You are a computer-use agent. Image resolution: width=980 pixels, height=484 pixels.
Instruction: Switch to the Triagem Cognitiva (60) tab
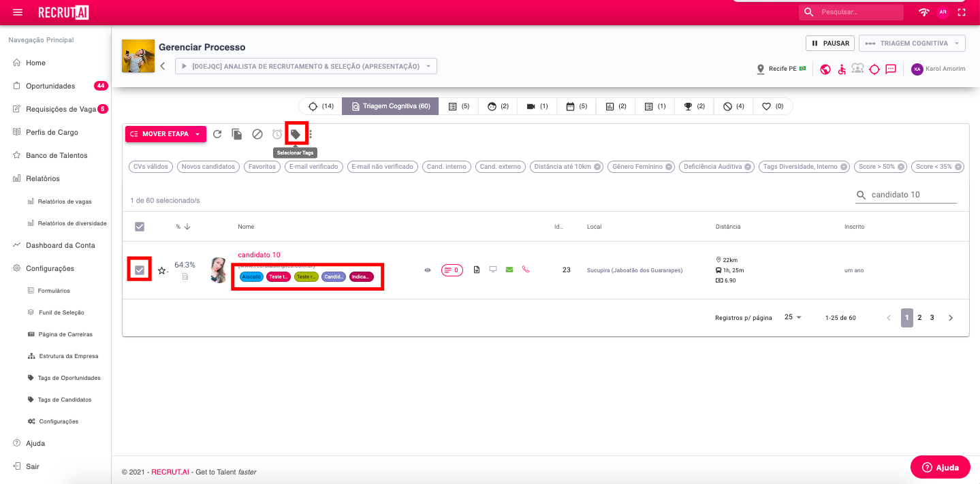(390, 106)
